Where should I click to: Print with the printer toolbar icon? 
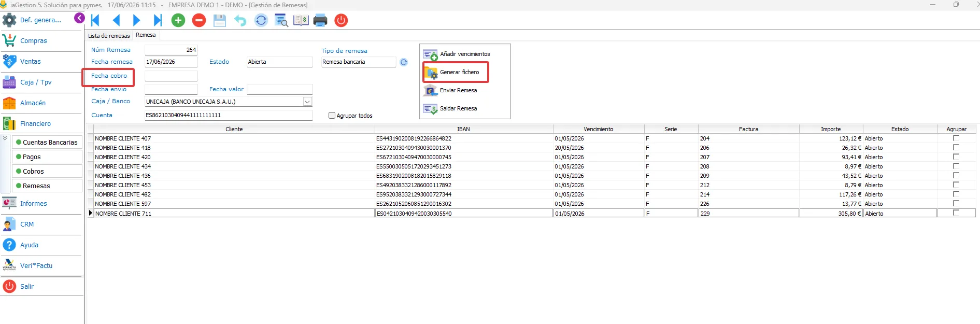click(x=320, y=20)
